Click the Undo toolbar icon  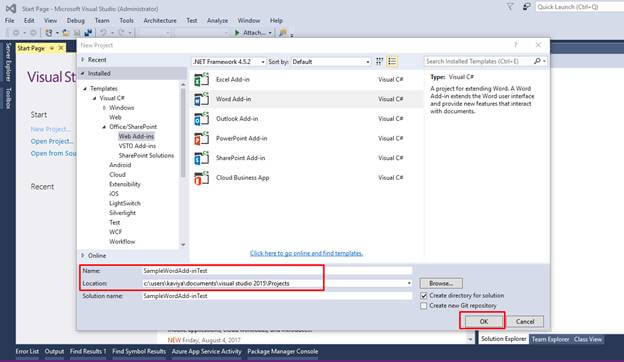point(103,33)
